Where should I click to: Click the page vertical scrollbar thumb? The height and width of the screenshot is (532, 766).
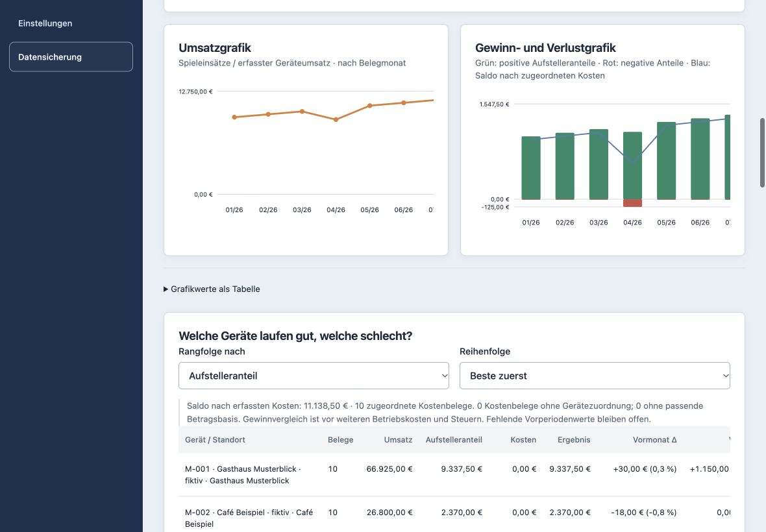click(x=762, y=152)
